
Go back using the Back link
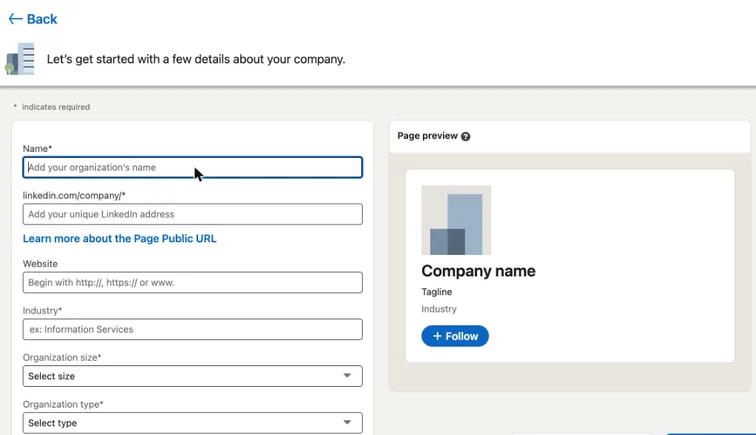click(33, 19)
